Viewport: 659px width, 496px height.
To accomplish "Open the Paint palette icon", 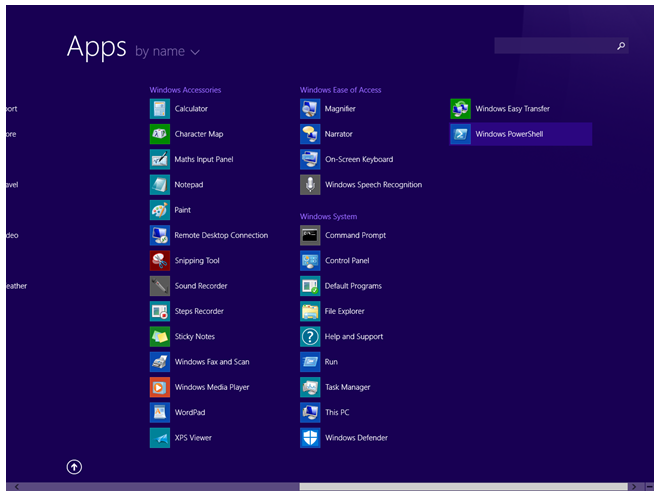I will tap(160, 210).
